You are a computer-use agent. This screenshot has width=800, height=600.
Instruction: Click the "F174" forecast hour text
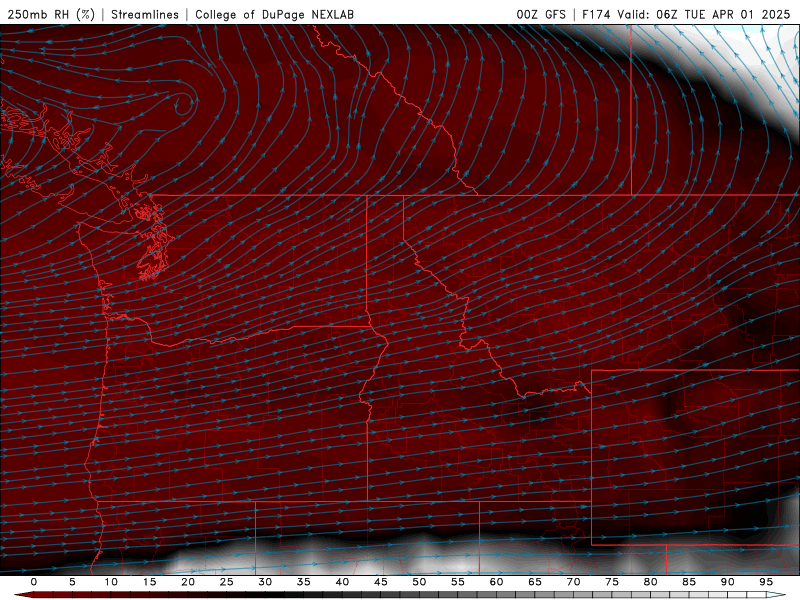tap(596, 14)
